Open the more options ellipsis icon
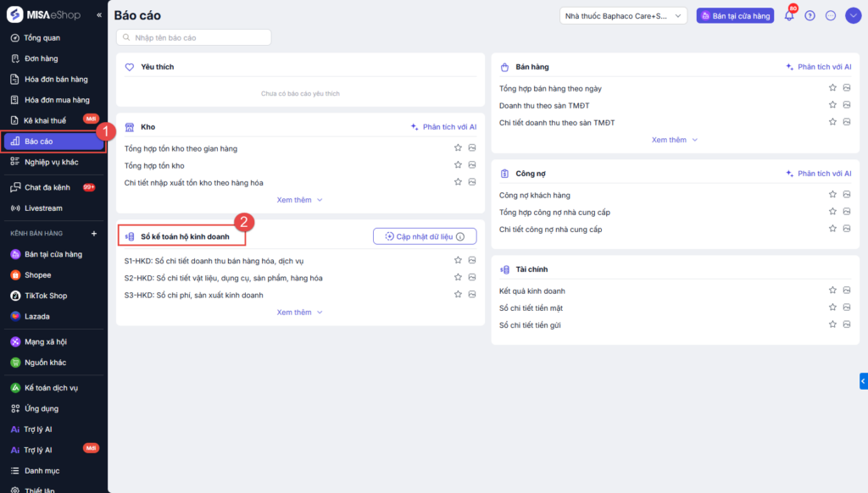Viewport: 868px width, 493px height. pos(831,15)
